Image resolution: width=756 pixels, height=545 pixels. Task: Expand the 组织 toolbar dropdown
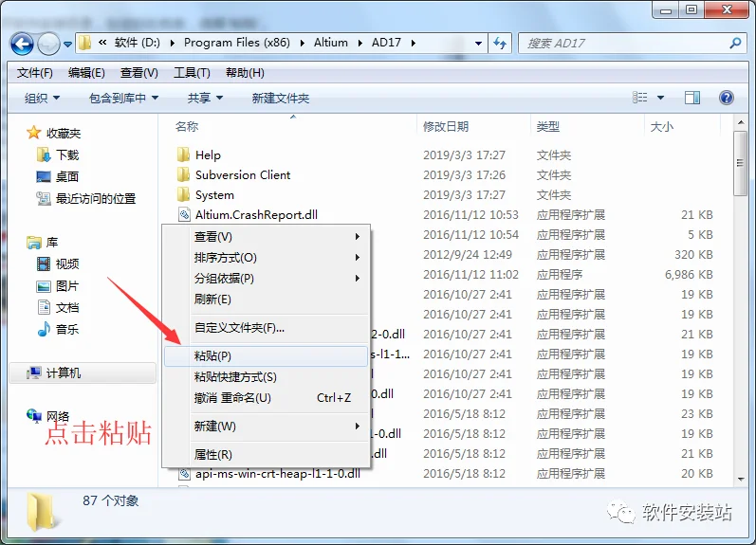43,99
